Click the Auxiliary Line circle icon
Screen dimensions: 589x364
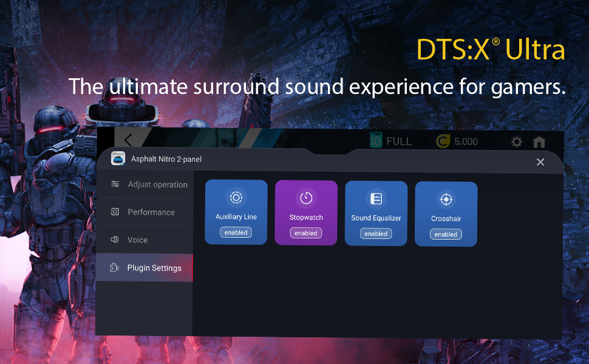[x=236, y=197]
